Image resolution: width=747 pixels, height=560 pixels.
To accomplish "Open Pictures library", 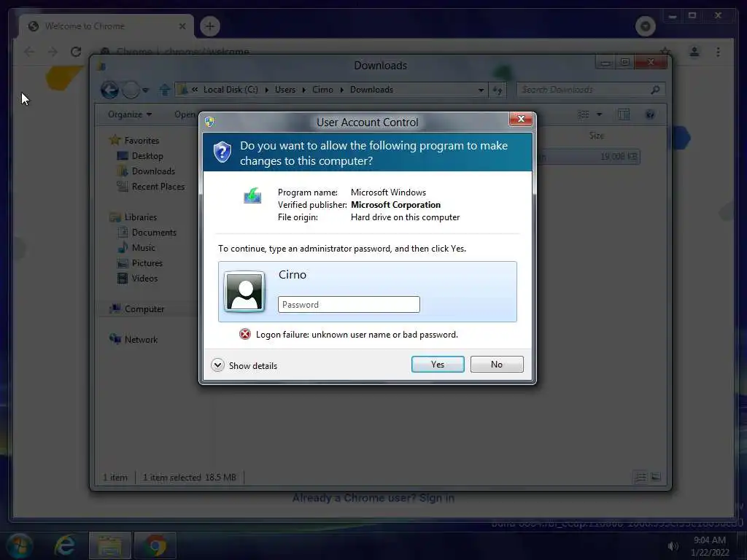I will (147, 262).
